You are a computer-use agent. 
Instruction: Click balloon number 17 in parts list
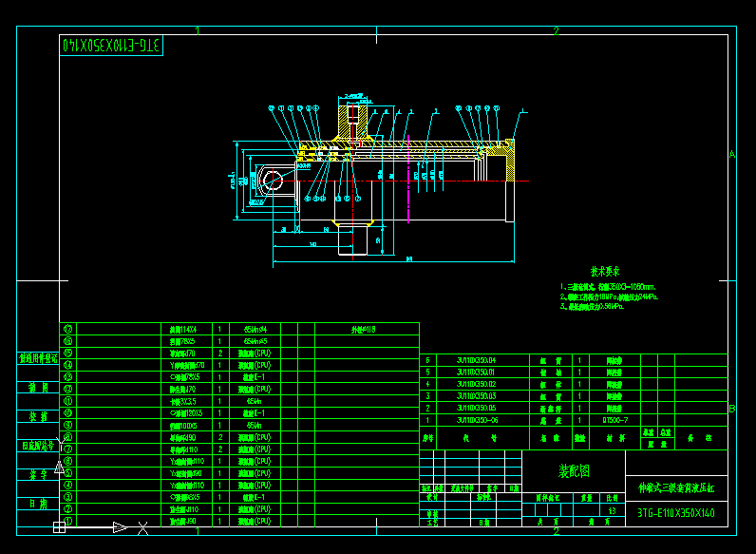click(67, 328)
